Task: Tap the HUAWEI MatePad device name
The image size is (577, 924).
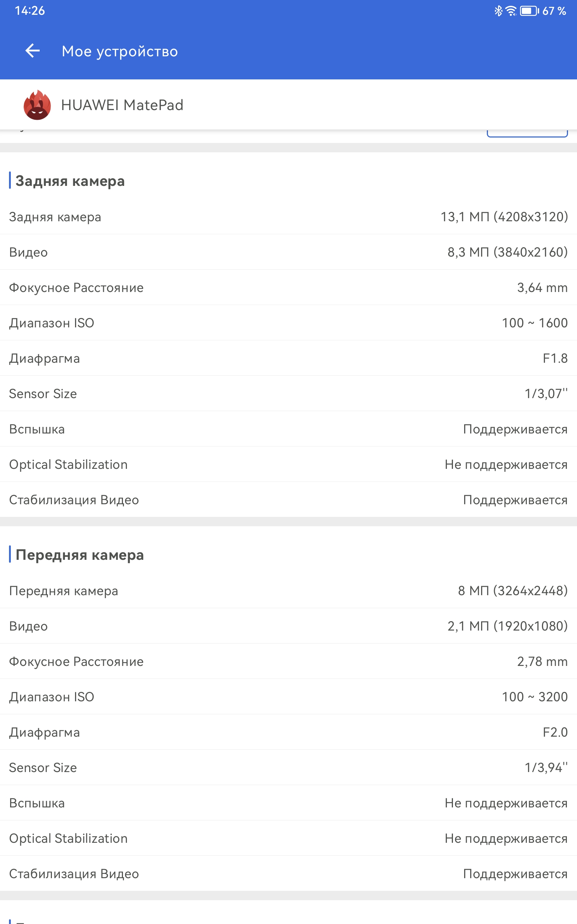Action: click(x=122, y=105)
